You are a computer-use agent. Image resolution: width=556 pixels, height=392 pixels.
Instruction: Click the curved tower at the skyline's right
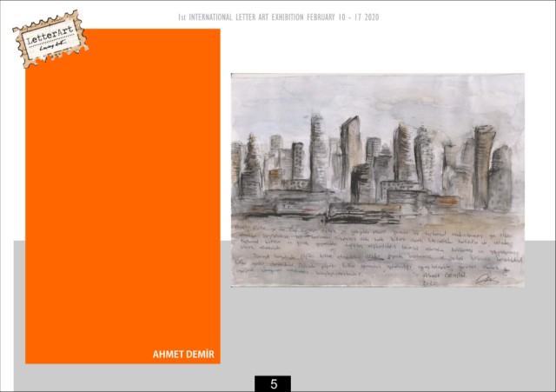click(483, 167)
